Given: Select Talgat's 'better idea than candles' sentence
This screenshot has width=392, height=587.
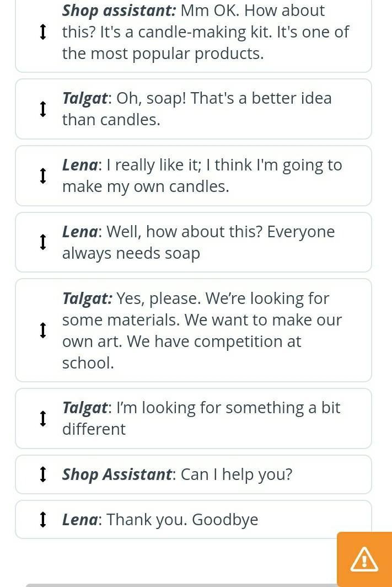Looking at the screenshot, I should point(197,109).
